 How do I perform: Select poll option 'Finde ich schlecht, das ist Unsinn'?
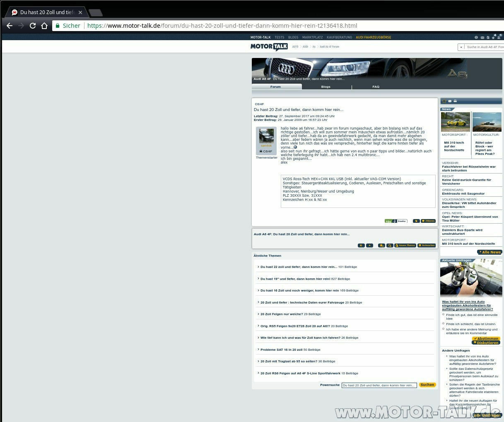[x=444, y=324]
